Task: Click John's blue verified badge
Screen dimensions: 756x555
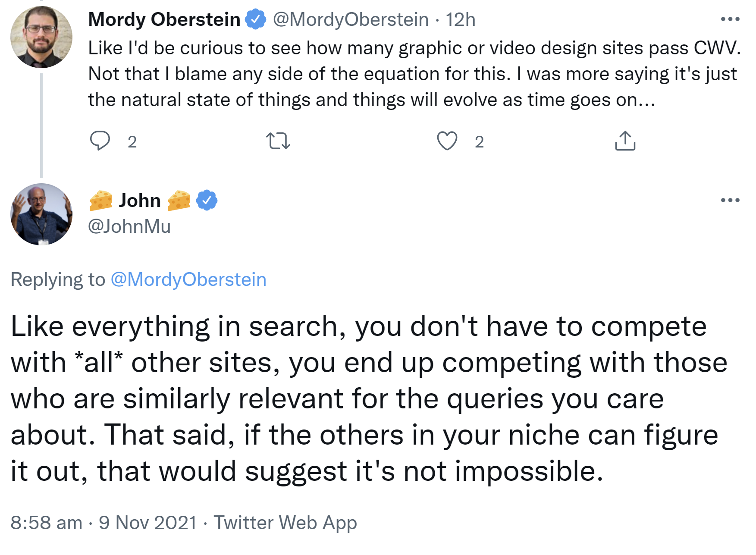Action: click(x=207, y=201)
